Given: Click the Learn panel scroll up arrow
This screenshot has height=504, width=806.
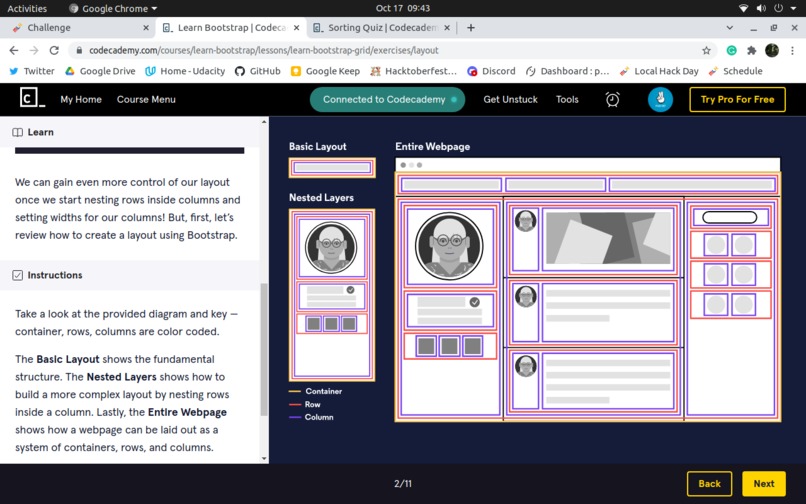Looking at the screenshot, I should tap(264, 122).
